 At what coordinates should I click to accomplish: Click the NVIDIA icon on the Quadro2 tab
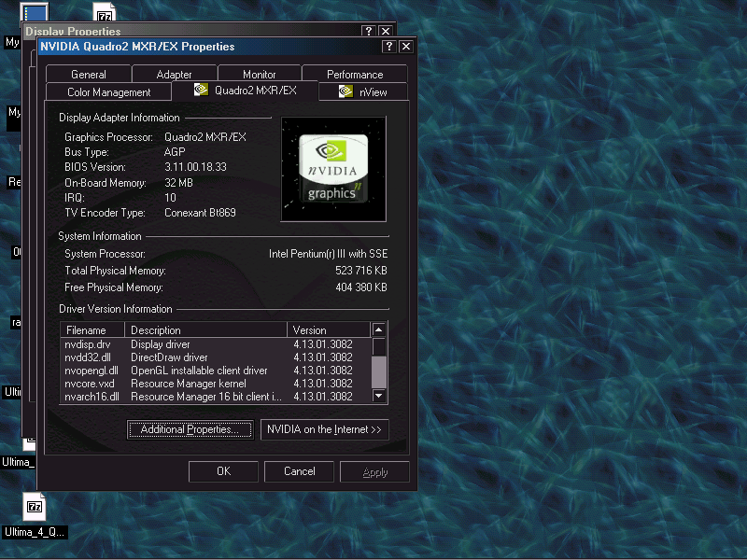[x=201, y=90]
